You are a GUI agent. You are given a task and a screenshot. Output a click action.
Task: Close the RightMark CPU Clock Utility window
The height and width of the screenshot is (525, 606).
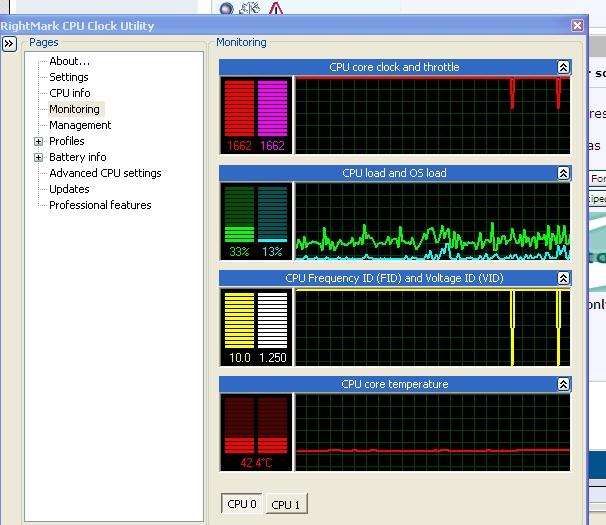[577, 26]
